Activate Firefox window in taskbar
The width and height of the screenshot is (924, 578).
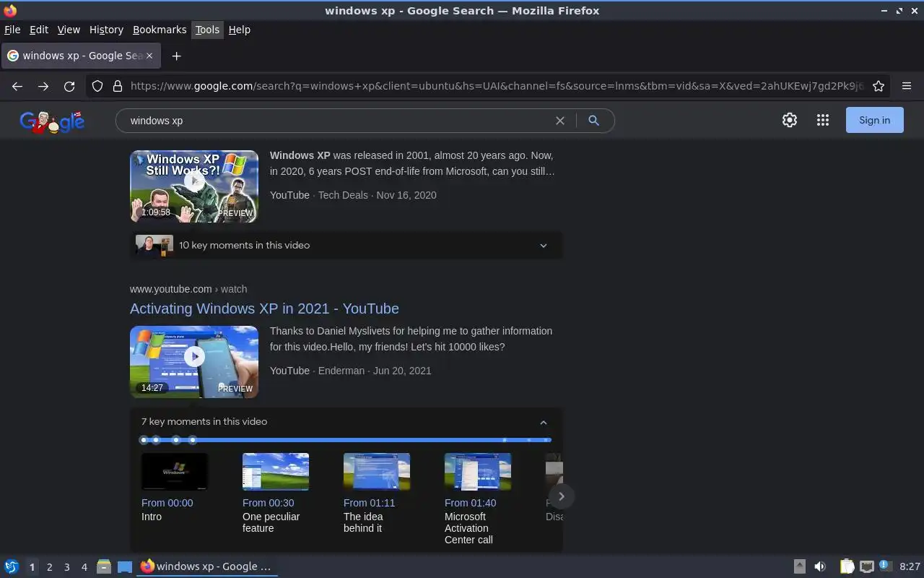(x=207, y=566)
